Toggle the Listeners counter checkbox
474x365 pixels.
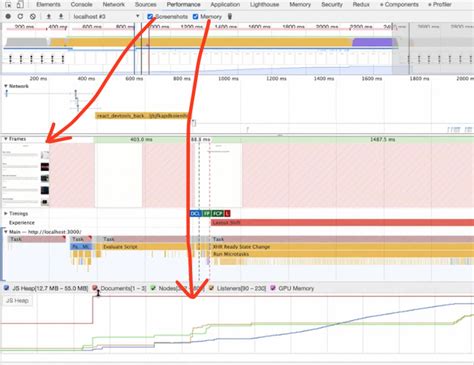(x=211, y=288)
